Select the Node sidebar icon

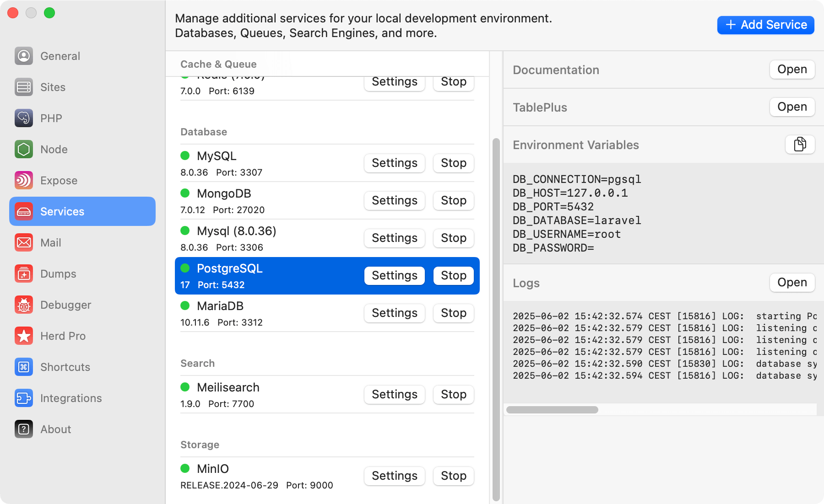[x=54, y=149]
